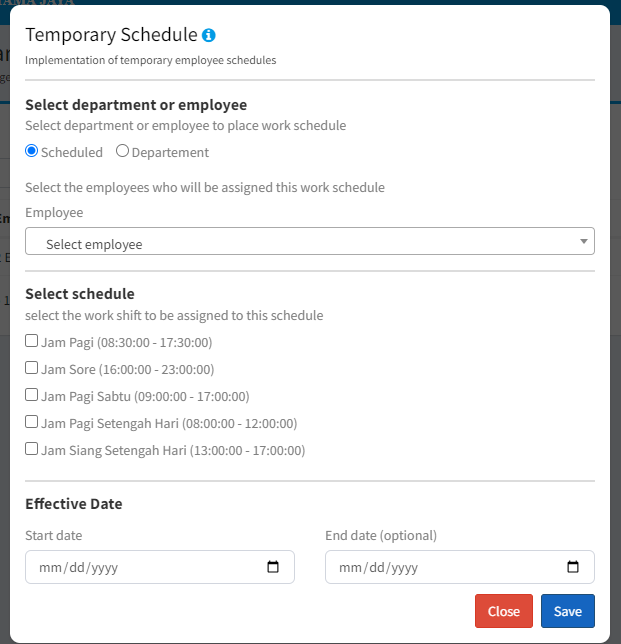This screenshot has height=644, width=621.
Task: Tick the Jam Pagi Setengah Hari checkbox
Action: (32, 423)
